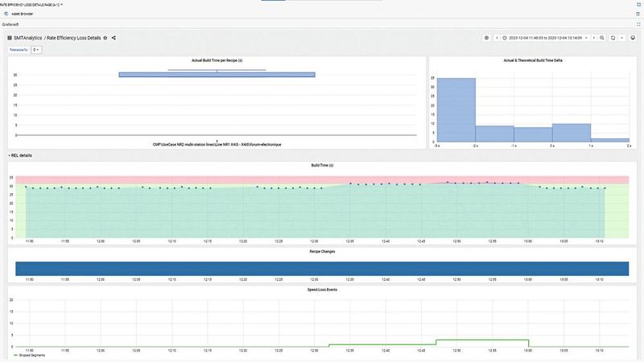This screenshot has height=362, width=644.
Task: Shift time range backward with left arrow
Action: [497, 38]
